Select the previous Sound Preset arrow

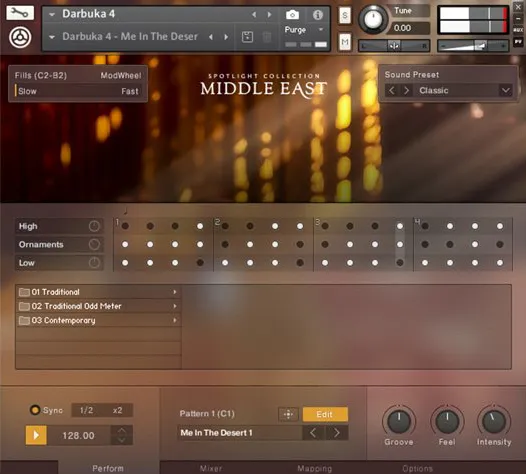tap(391, 90)
